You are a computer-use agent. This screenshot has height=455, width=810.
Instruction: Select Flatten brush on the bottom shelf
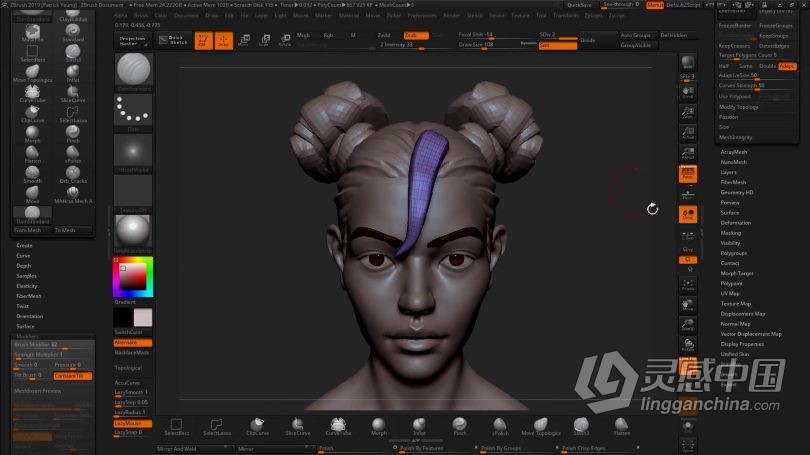click(x=621, y=427)
